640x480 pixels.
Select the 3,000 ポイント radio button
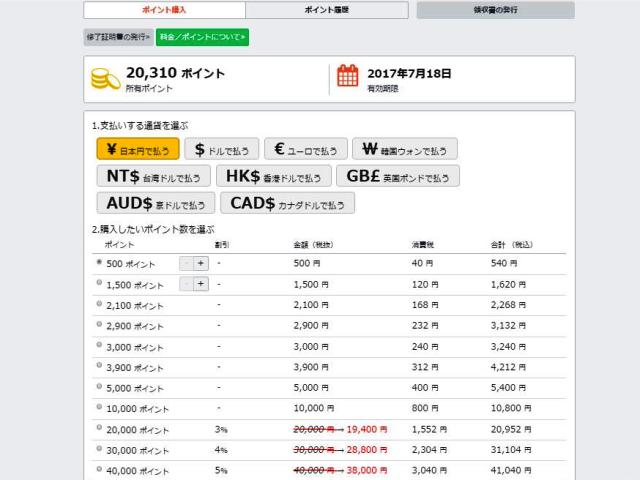(99, 344)
